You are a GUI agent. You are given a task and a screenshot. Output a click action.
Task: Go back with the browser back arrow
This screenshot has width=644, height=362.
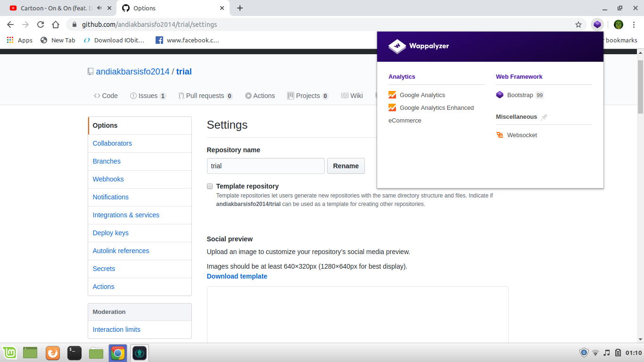10,25
